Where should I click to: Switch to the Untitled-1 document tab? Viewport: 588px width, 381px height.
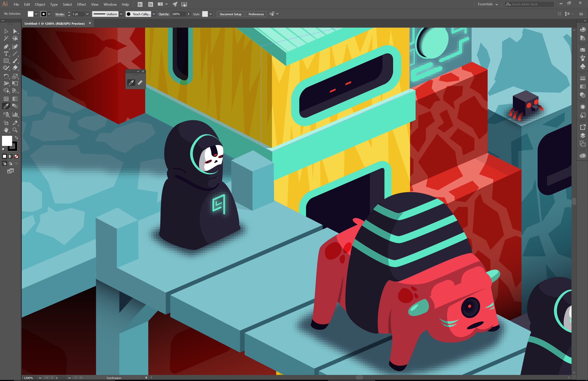(x=54, y=24)
